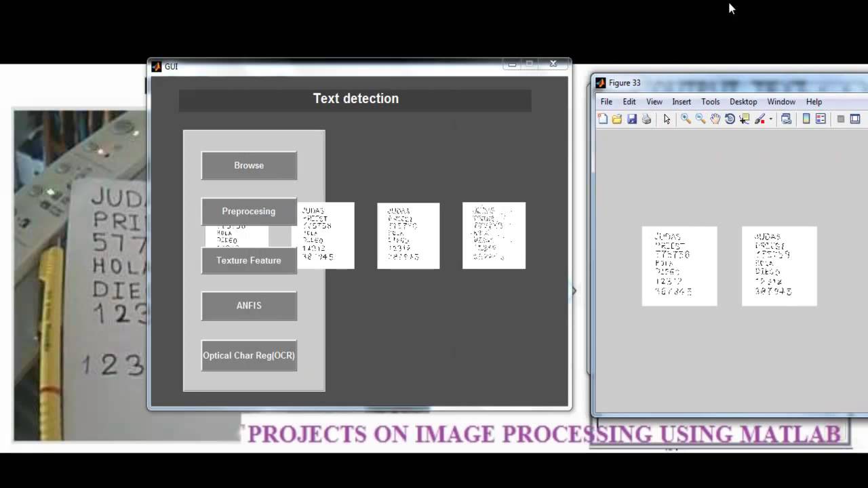Open Help menu in Figure 33
868x488 pixels.
(x=814, y=102)
